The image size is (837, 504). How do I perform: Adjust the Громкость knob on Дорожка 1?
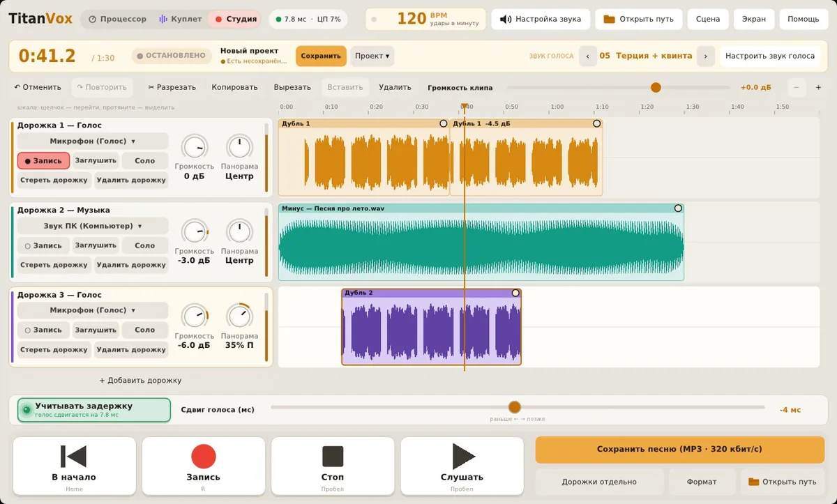(x=195, y=146)
